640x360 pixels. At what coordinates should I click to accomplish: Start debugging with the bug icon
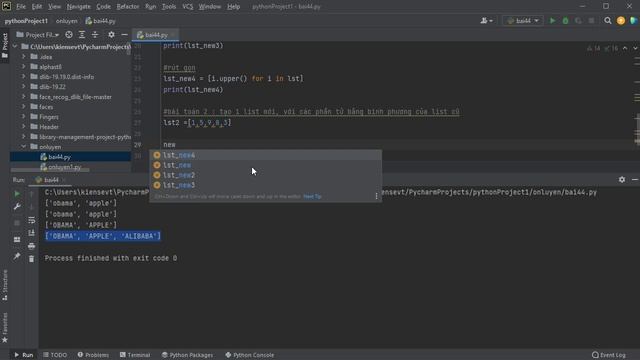point(565,20)
